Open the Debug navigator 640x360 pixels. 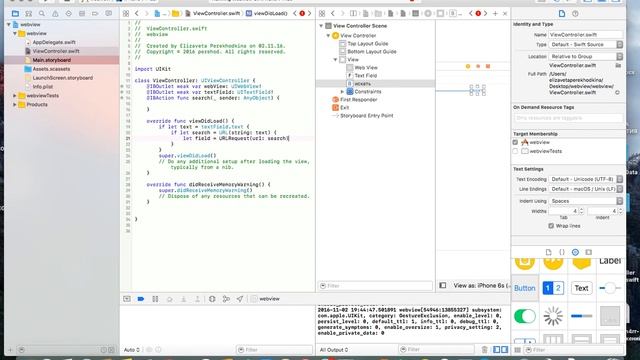click(x=82, y=13)
